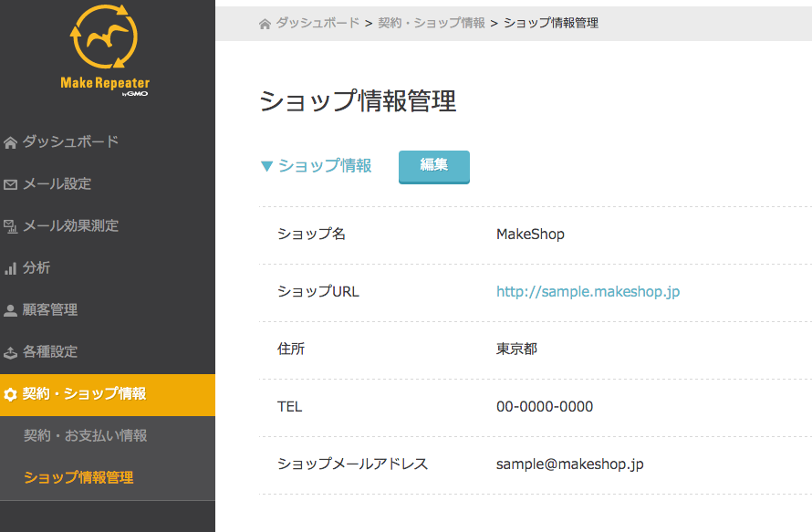
Task: Open the sample.makeshop.jp shop URL
Action: [588, 292]
